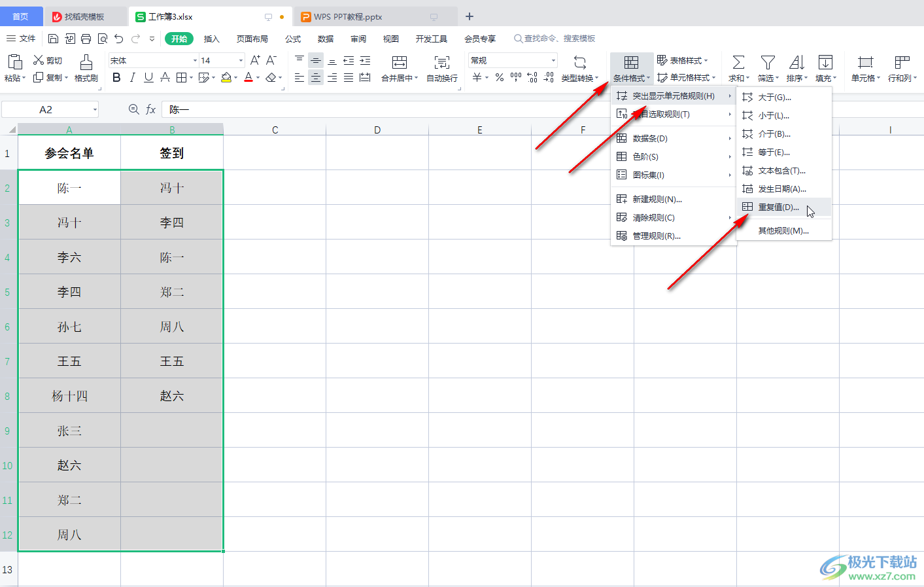
Task: Click the Sort A-Z icon
Action: click(796, 62)
